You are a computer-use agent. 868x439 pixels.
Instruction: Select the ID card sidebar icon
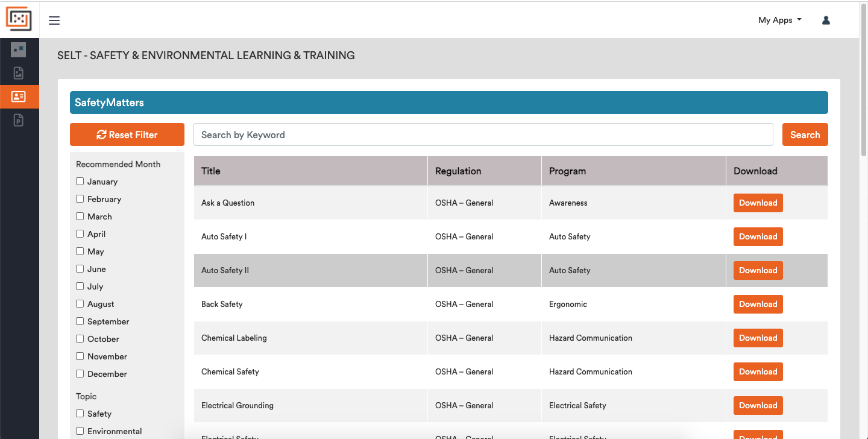click(19, 96)
